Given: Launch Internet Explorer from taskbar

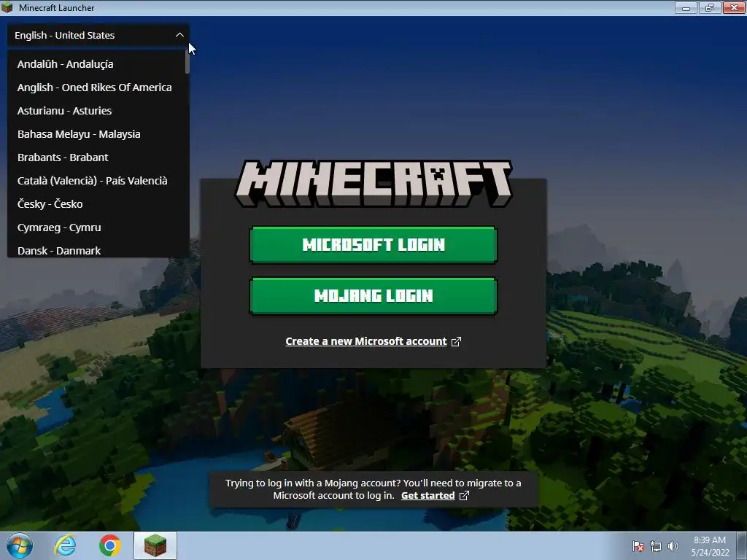Looking at the screenshot, I should [x=65, y=545].
